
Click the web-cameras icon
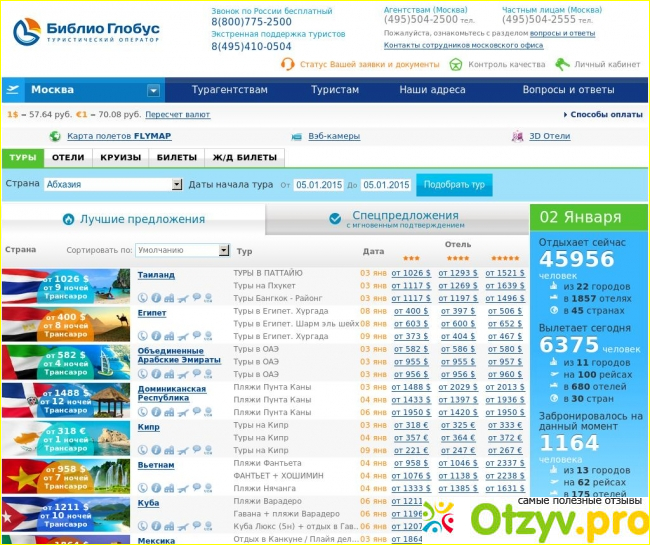click(297, 136)
